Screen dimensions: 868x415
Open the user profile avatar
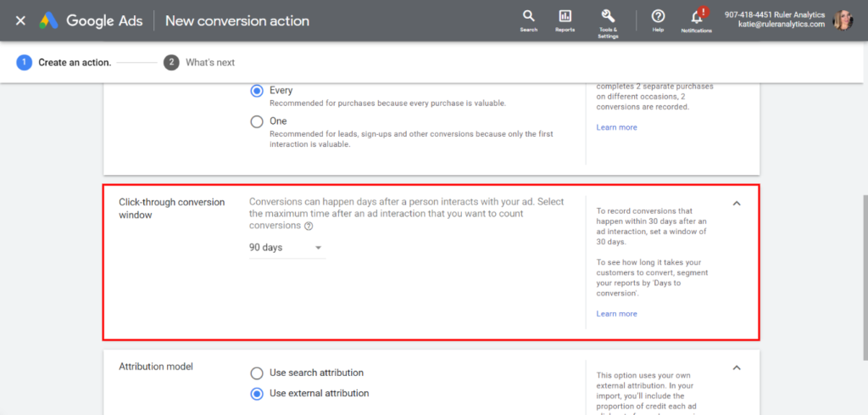click(843, 20)
